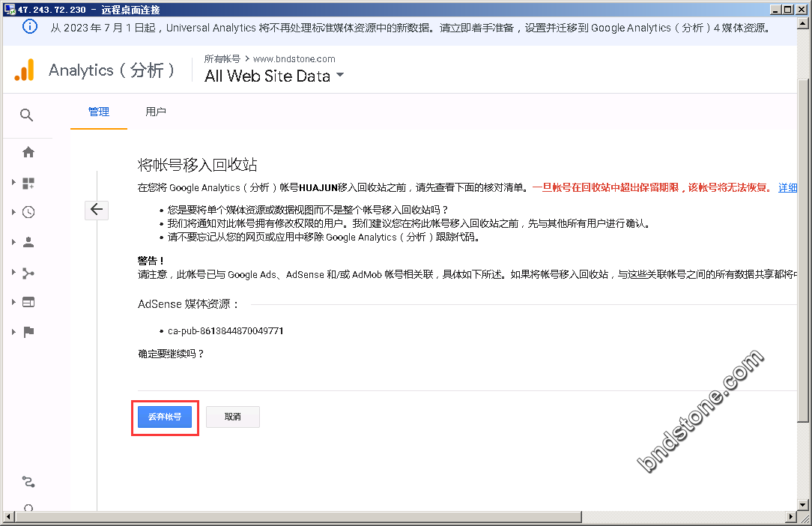Screen dimensions: 812x526
Task: Click the 丢弃帐号 button
Action: [165, 417]
